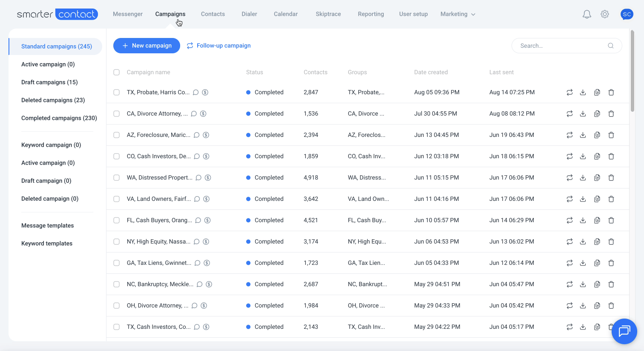Screen dimensions: 644x351
Task: Delete the FL, Cash Buyers campaign
Action: point(611,220)
